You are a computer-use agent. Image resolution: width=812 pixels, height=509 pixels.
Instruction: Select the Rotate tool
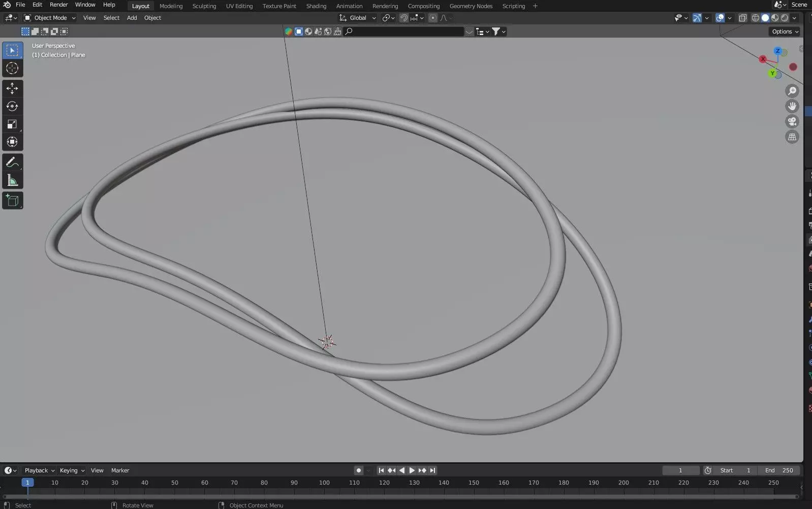(12, 106)
